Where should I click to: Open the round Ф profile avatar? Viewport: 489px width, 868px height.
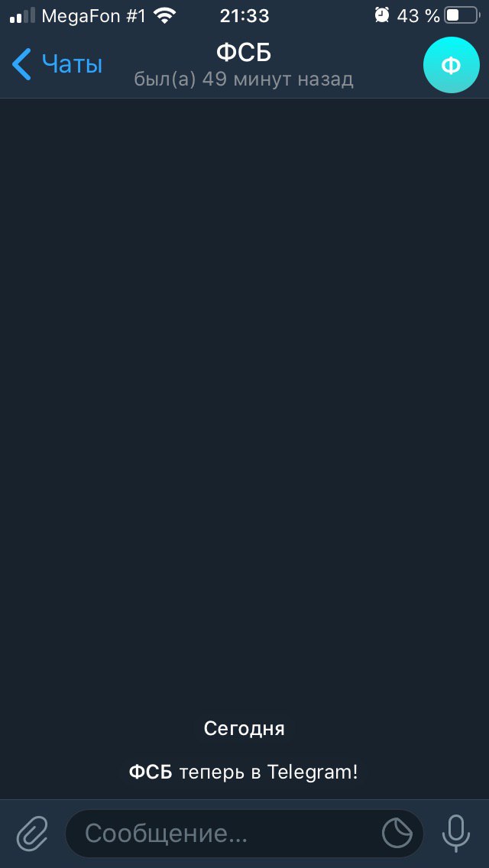pos(451,65)
